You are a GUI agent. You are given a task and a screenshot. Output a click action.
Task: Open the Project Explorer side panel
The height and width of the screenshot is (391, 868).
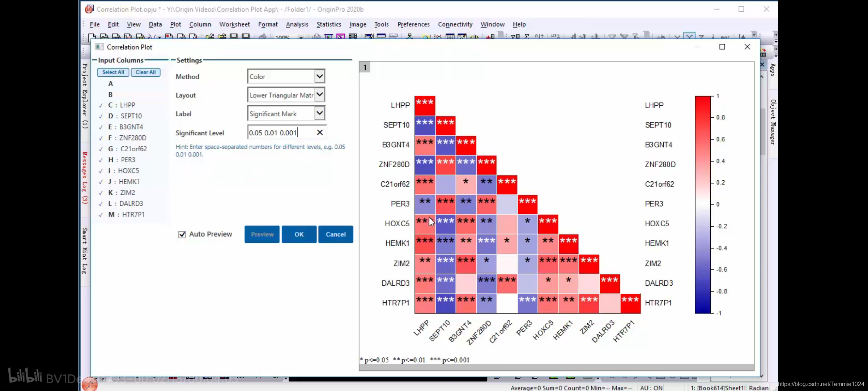[x=85, y=96]
